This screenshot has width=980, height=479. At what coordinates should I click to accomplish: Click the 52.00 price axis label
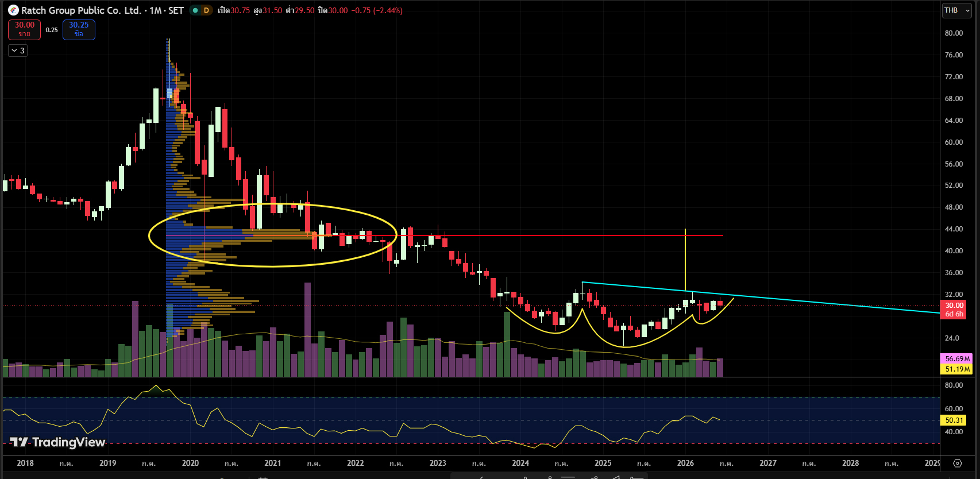click(954, 186)
